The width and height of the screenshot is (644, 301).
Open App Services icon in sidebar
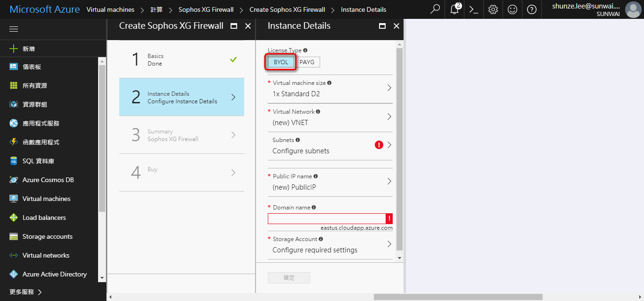[x=14, y=123]
